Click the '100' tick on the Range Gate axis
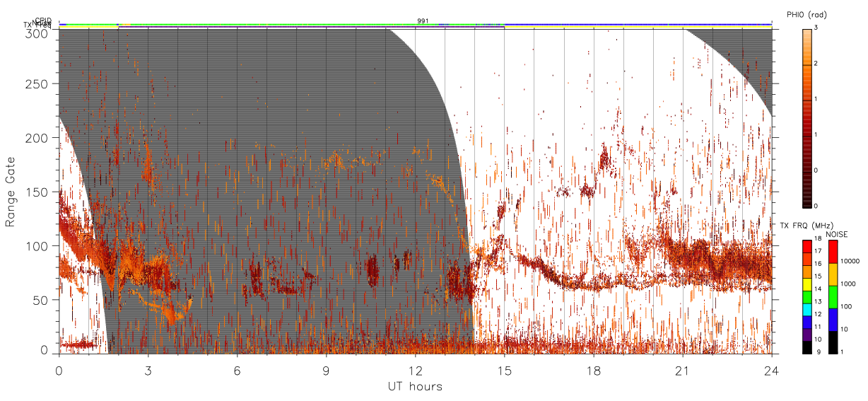Viewport: 868px width, 401px height. [x=39, y=246]
